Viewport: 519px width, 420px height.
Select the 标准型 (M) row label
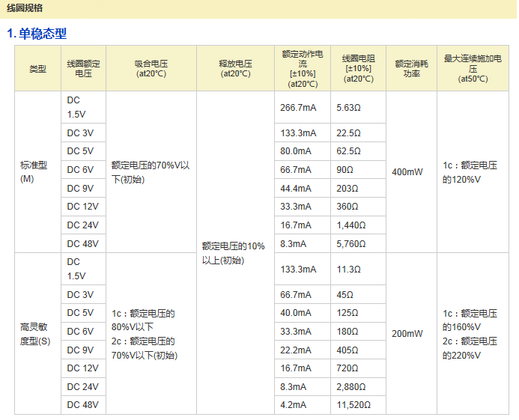(x=37, y=172)
